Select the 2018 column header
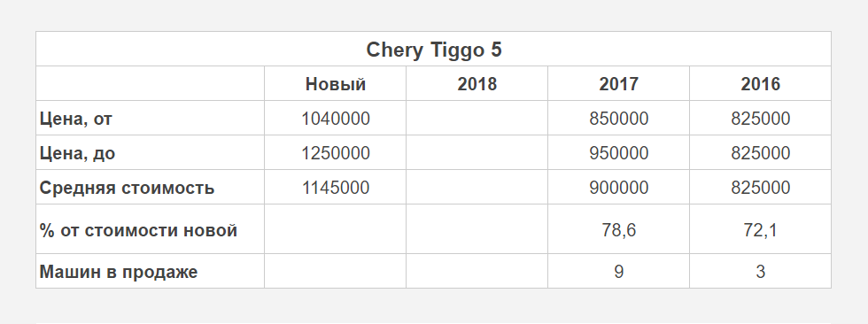This screenshot has height=324, width=868. tap(477, 84)
